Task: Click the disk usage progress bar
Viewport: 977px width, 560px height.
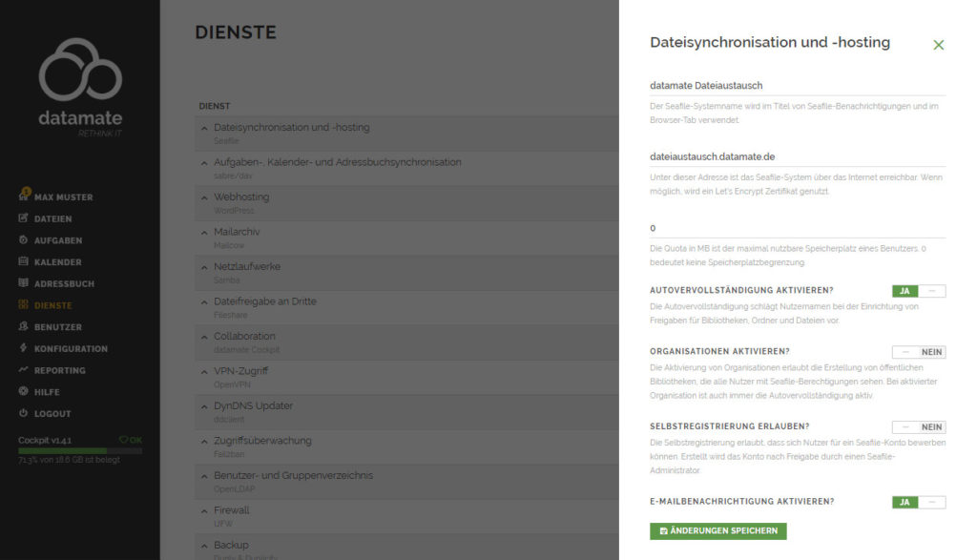Action: pyautogui.click(x=80, y=450)
